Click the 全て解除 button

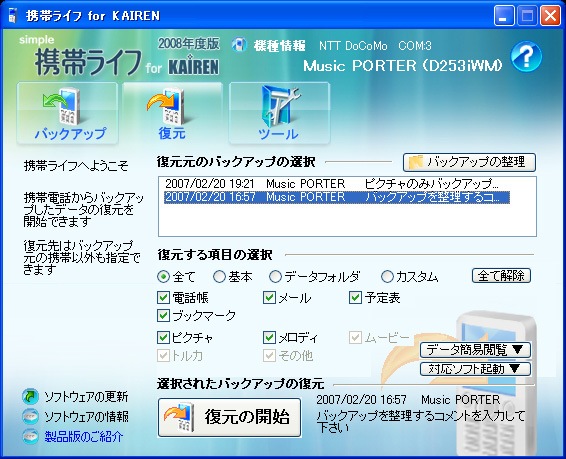coord(501,276)
